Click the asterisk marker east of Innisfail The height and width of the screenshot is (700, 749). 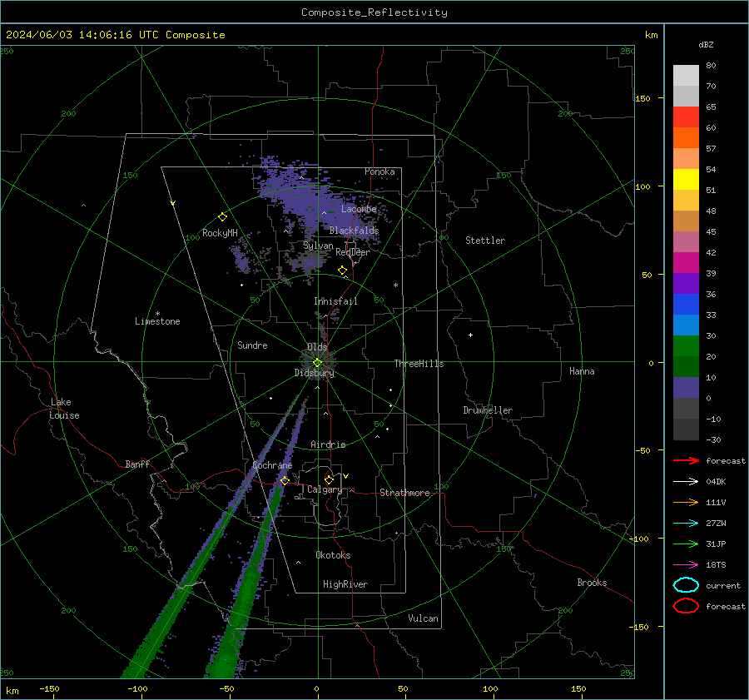tap(395, 285)
